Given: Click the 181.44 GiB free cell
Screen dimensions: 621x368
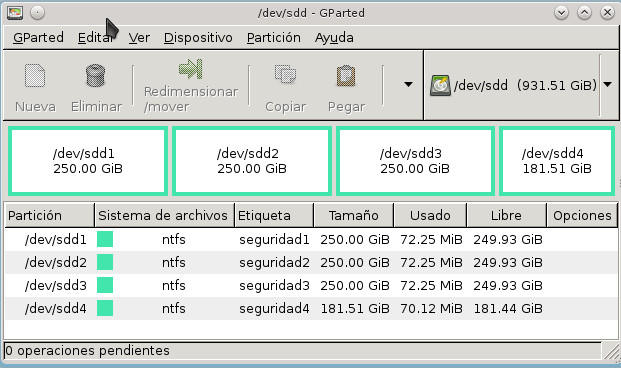Looking at the screenshot, I should pyautogui.click(x=508, y=309).
